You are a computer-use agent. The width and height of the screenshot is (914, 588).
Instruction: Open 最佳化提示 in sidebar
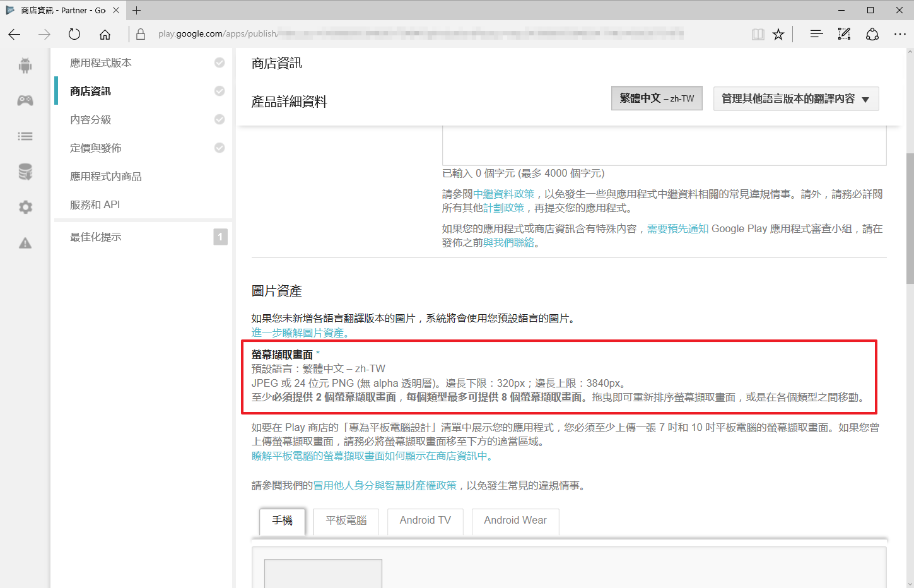click(x=96, y=237)
